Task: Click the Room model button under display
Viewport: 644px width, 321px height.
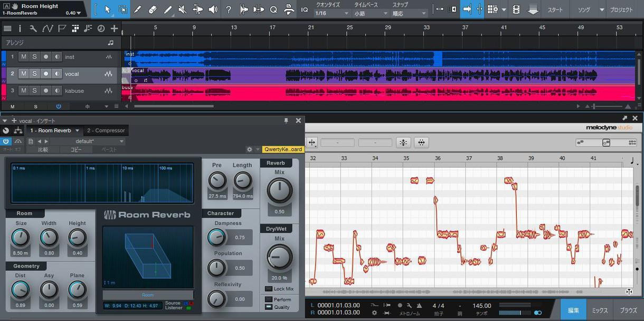Action: (148, 295)
